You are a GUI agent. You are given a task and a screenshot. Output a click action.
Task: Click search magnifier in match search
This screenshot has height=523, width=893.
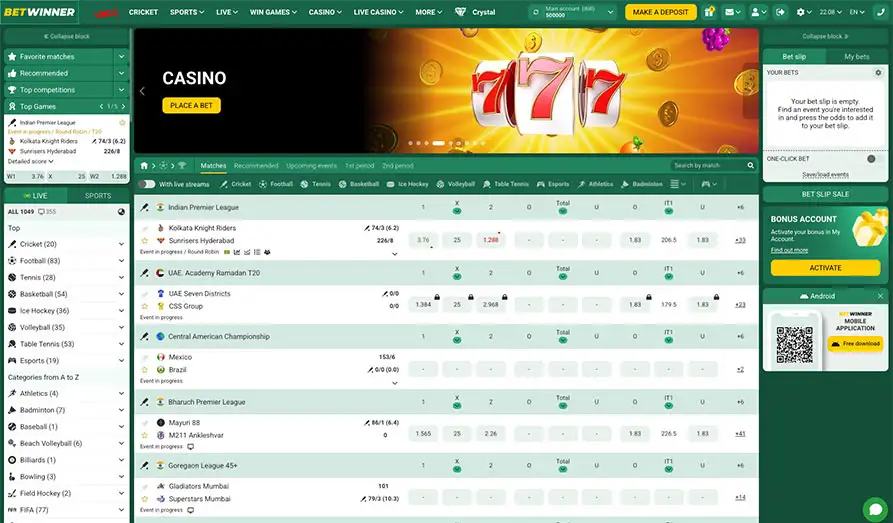(751, 166)
